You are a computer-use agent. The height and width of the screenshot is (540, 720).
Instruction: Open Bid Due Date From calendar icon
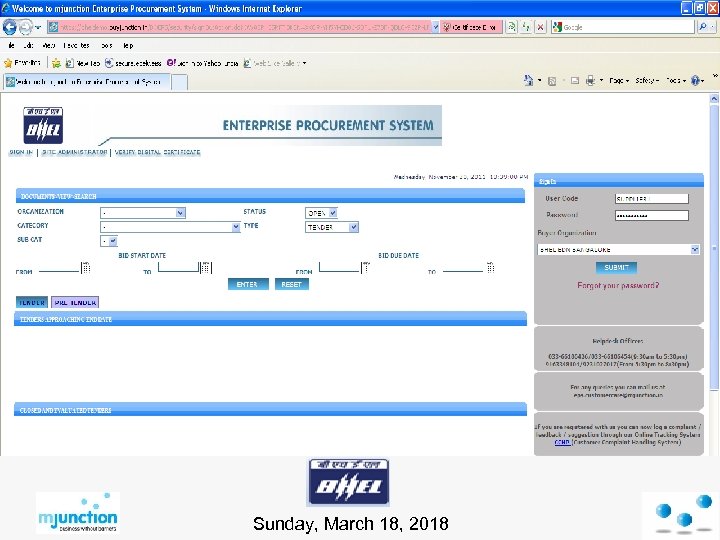click(x=366, y=267)
